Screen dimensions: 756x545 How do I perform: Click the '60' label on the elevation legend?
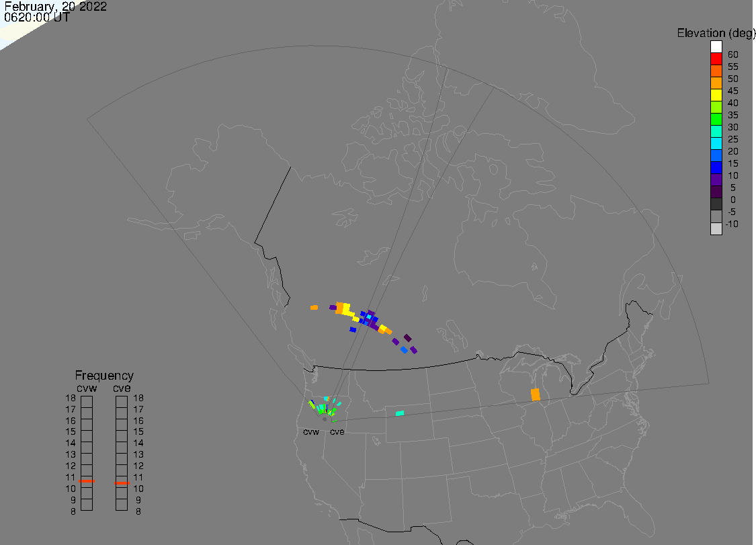733,54
